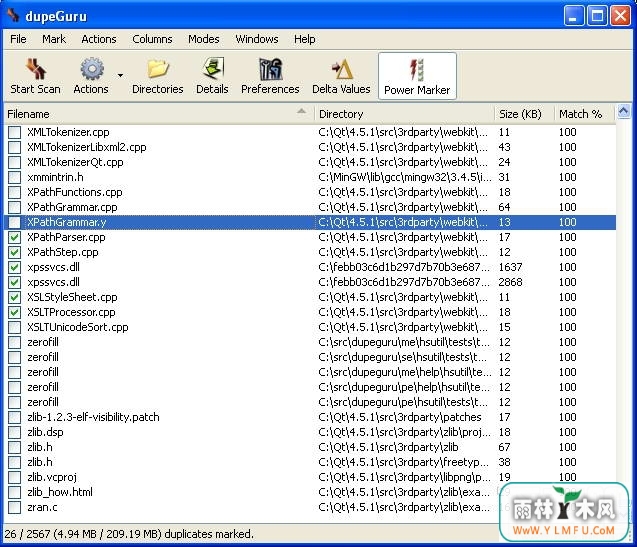Open the Columns menu
Viewport: 637px width, 547px height.
[152, 39]
